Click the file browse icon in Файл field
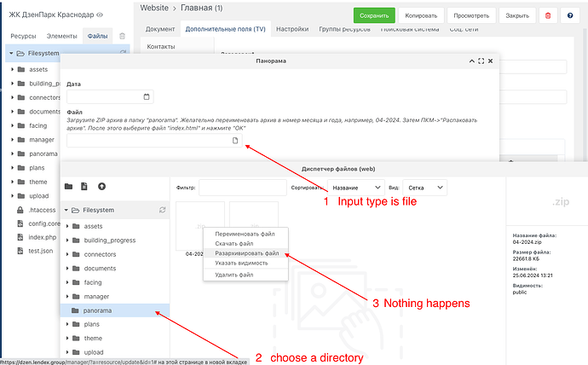588x365 pixels. coord(235,141)
